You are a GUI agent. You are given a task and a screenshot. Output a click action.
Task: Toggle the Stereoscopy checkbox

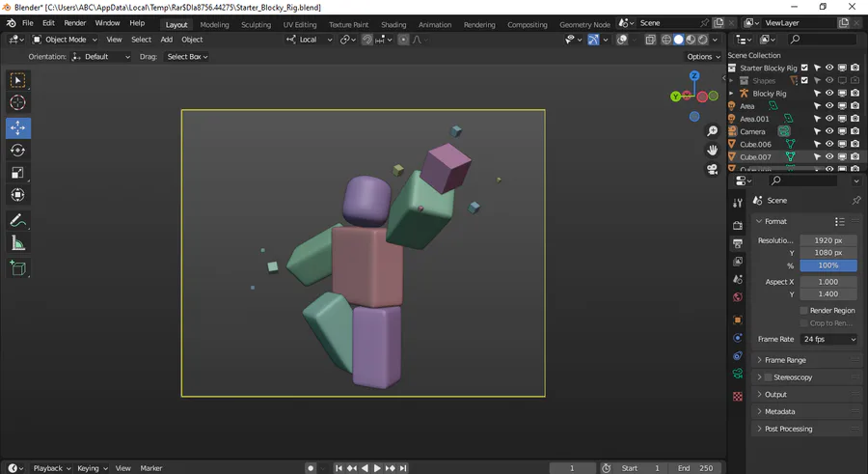[769, 377]
